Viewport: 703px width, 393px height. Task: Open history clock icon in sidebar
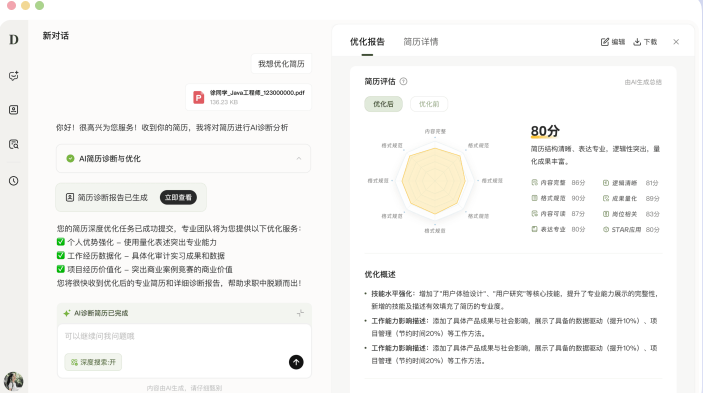[x=13, y=181]
